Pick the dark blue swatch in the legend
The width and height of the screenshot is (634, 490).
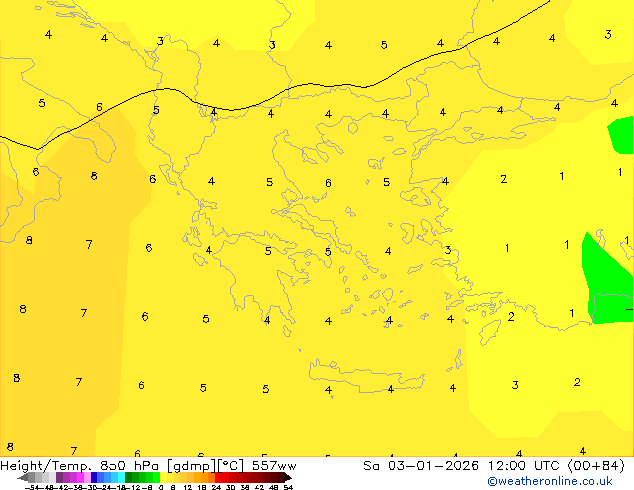(x=94, y=477)
